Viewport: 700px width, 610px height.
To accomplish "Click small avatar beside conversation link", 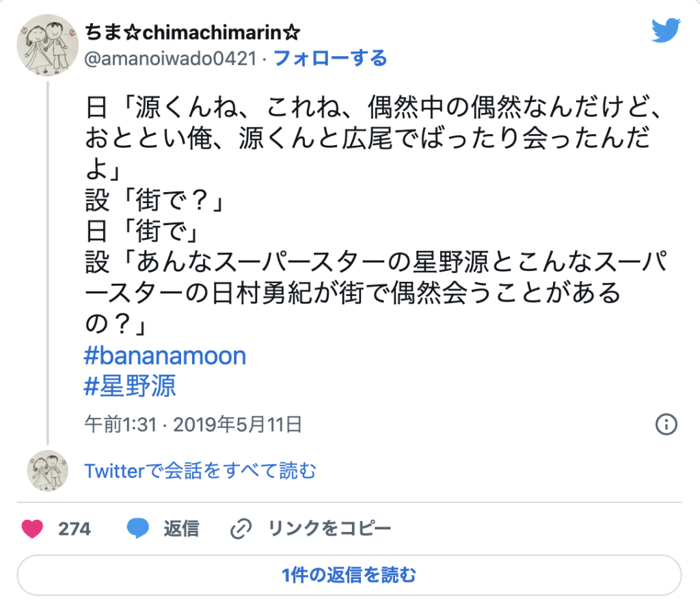I will coord(47,470).
